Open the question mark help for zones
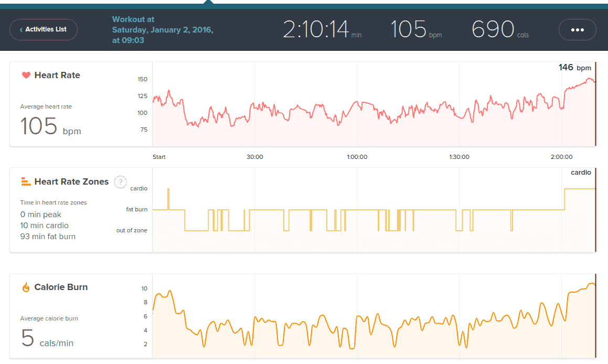This screenshot has width=608, height=364. [121, 182]
